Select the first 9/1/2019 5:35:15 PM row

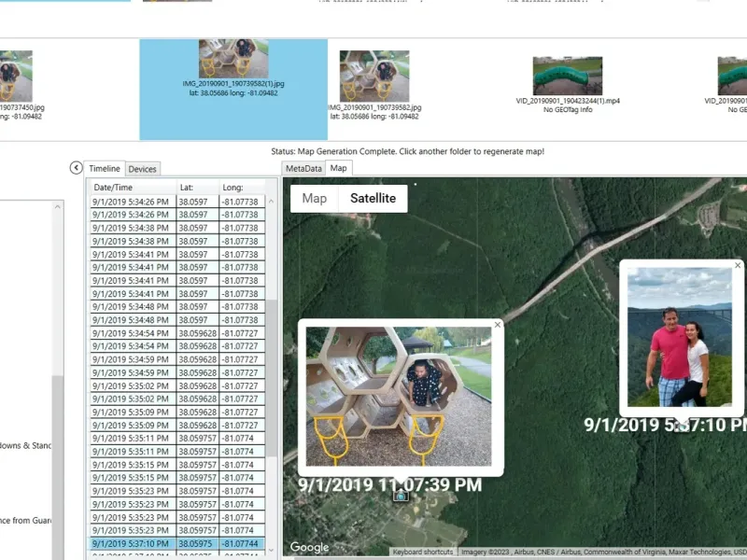tap(177, 465)
